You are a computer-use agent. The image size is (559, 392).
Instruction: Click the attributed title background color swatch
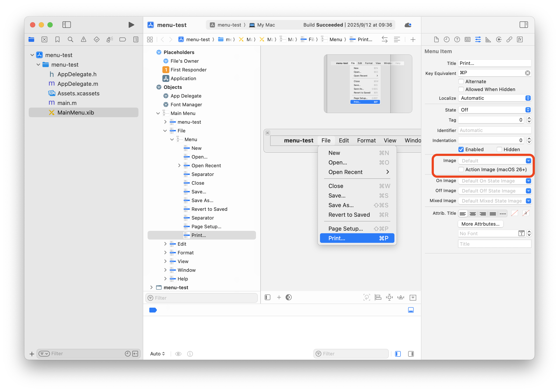pyautogui.click(x=525, y=213)
